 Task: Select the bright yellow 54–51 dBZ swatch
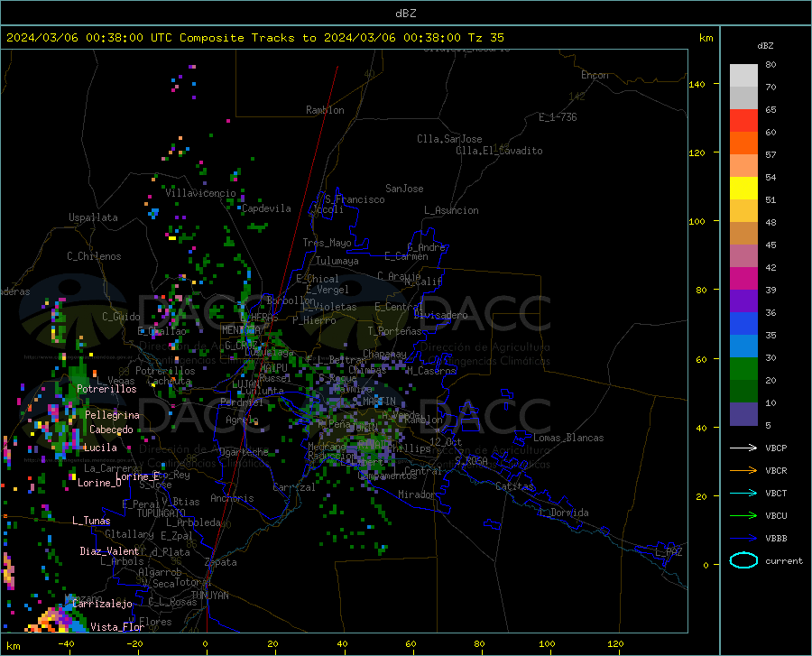click(743, 189)
